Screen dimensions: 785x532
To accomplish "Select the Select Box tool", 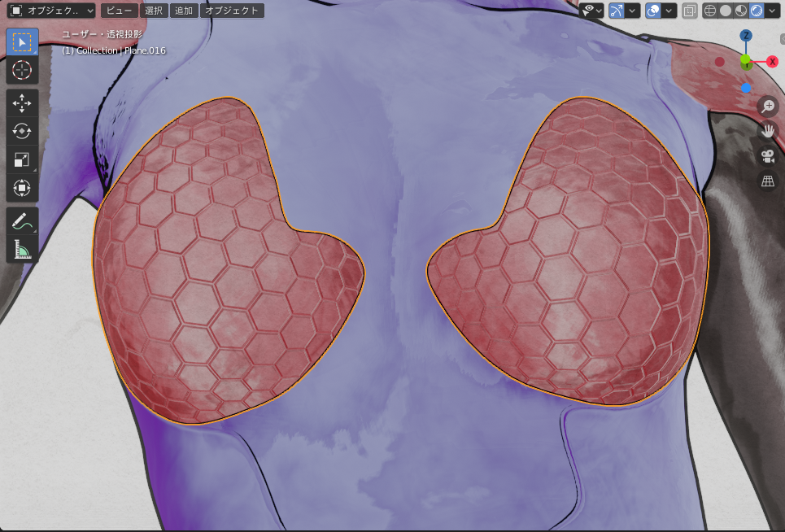I will click(22, 42).
